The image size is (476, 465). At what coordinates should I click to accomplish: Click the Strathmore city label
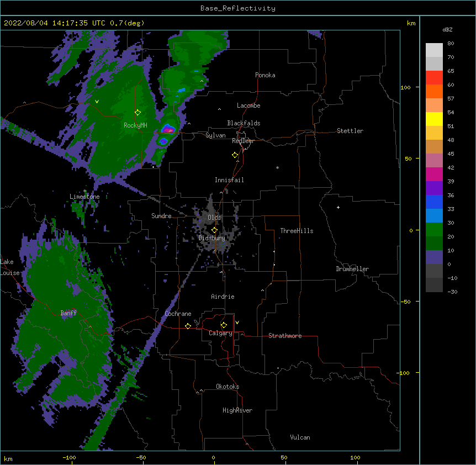tap(285, 336)
